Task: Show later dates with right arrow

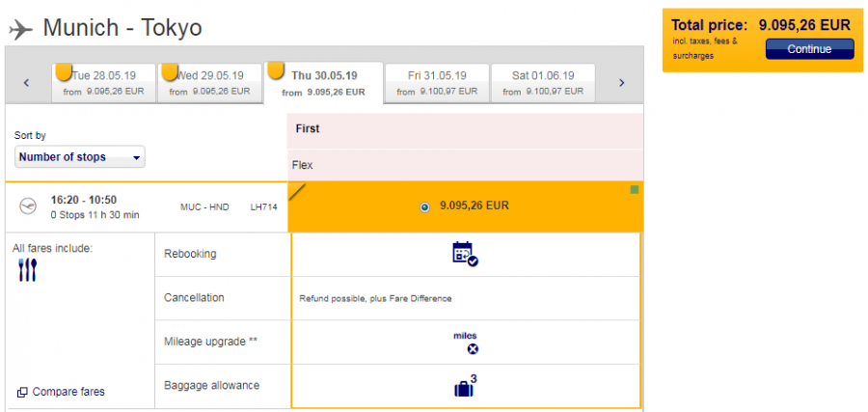Action: 622,83
